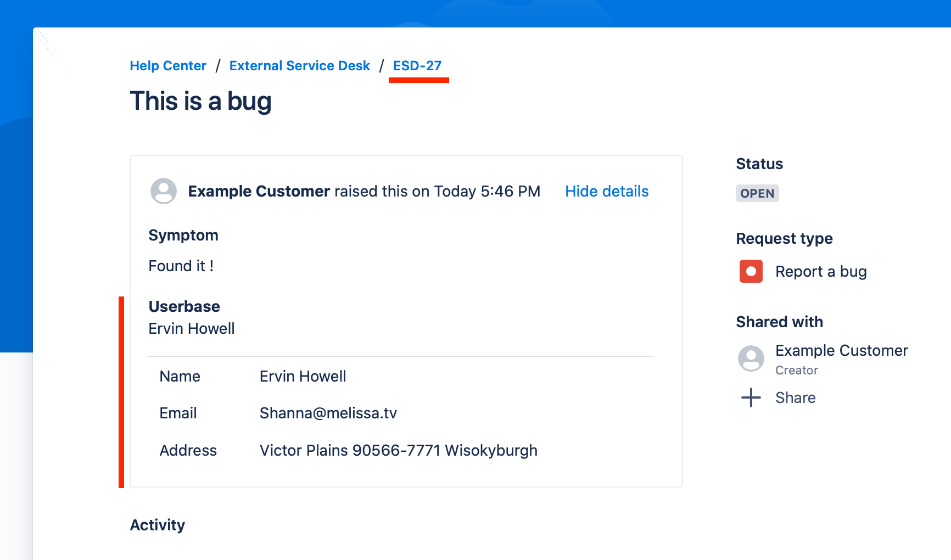This screenshot has width=951, height=560.
Task: Hide the request details
Action: (x=606, y=191)
